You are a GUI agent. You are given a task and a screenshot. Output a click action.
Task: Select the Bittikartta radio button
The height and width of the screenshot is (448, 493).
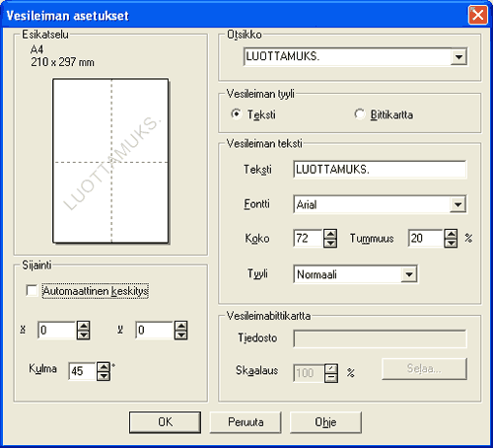360,114
